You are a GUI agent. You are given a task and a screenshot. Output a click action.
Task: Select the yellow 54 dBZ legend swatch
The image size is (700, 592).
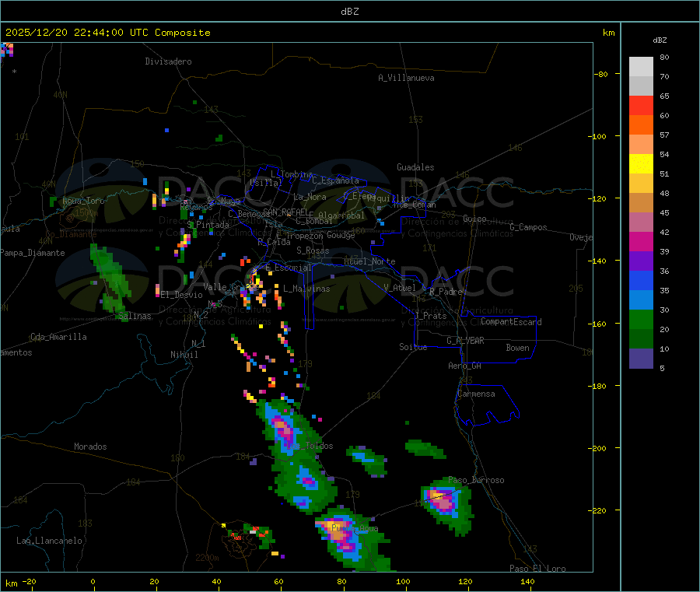[641, 164]
